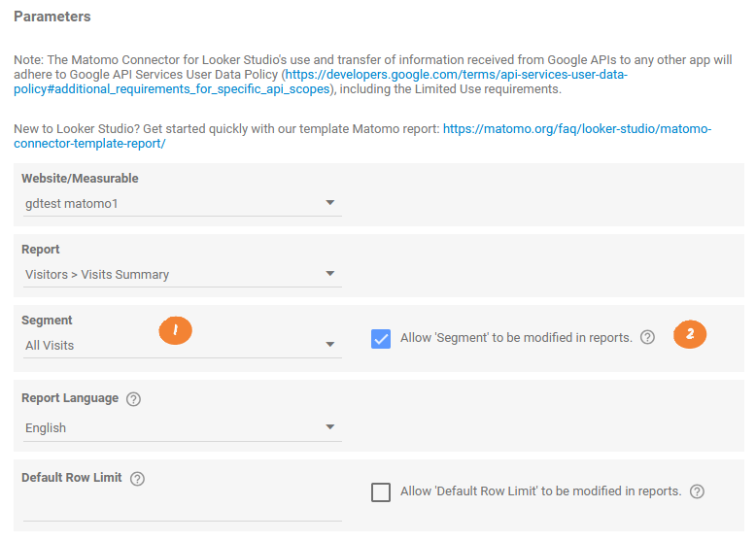Click 'Visitors > Visits Summary' report value
756x541 pixels.
click(x=97, y=274)
